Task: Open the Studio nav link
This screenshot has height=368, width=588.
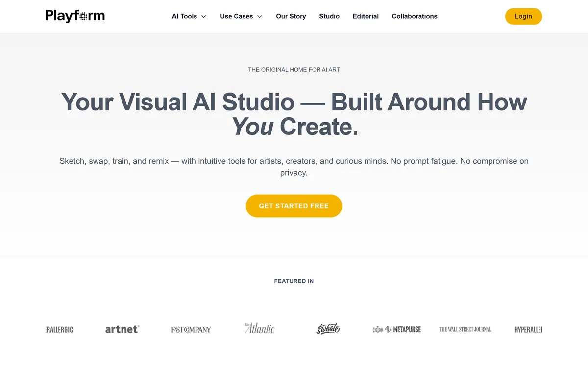Action: pos(329,16)
